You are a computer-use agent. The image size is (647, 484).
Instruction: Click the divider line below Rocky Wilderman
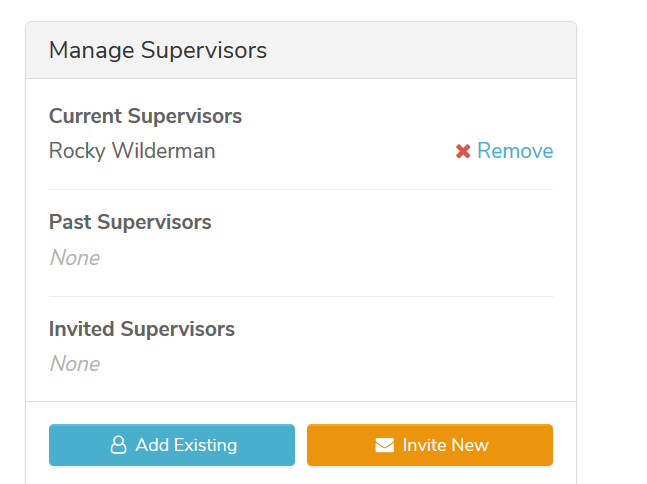(301, 189)
